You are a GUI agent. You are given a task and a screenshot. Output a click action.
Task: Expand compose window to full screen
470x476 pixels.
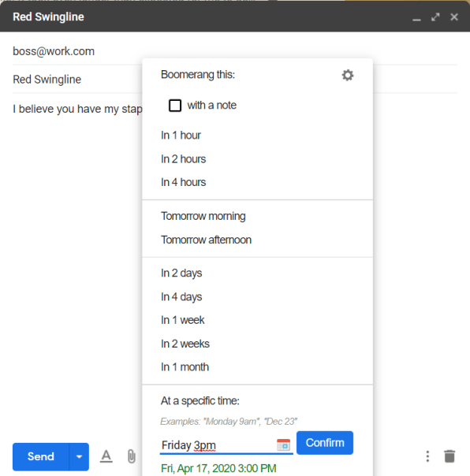tap(435, 17)
